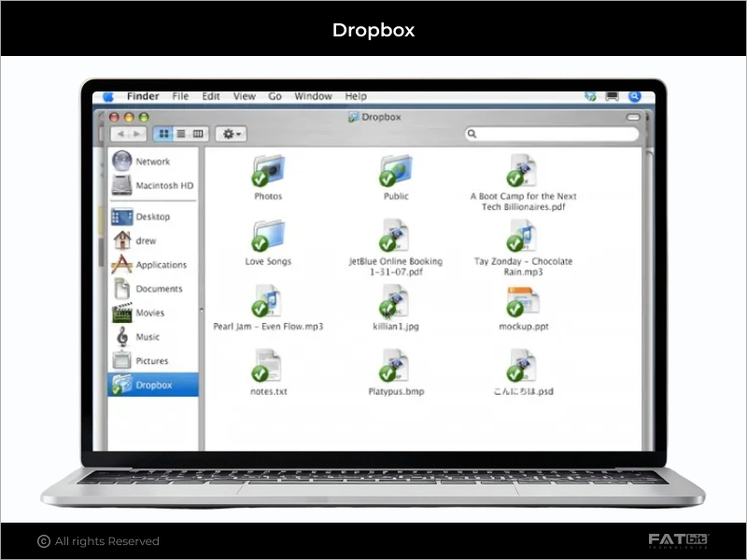This screenshot has height=560, width=747.
Task: Click the Back navigation arrow
Action: pyautogui.click(x=120, y=133)
